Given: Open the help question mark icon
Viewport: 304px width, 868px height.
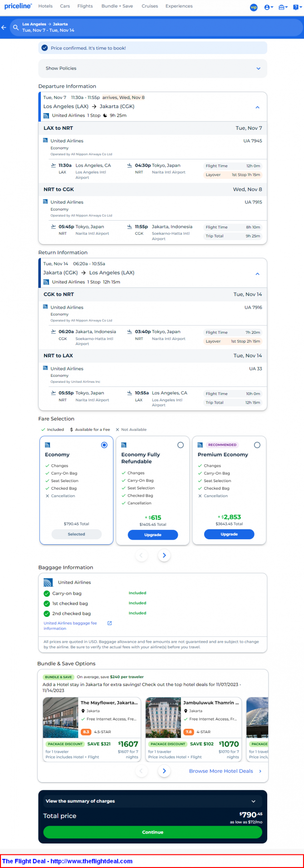Looking at the screenshot, I should [x=297, y=7].
